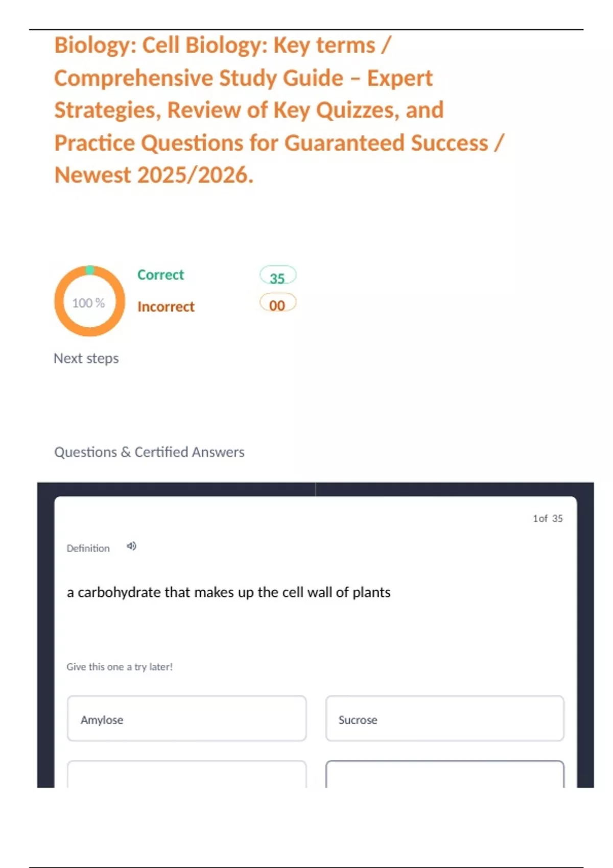Click the speaker audio icon beside Definition

[131, 546]
